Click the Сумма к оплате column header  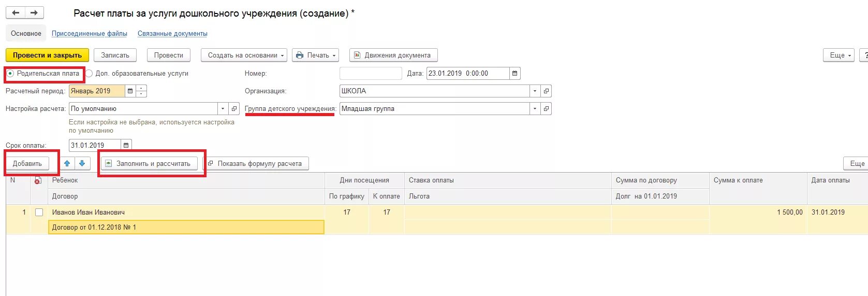click(758, 180)
